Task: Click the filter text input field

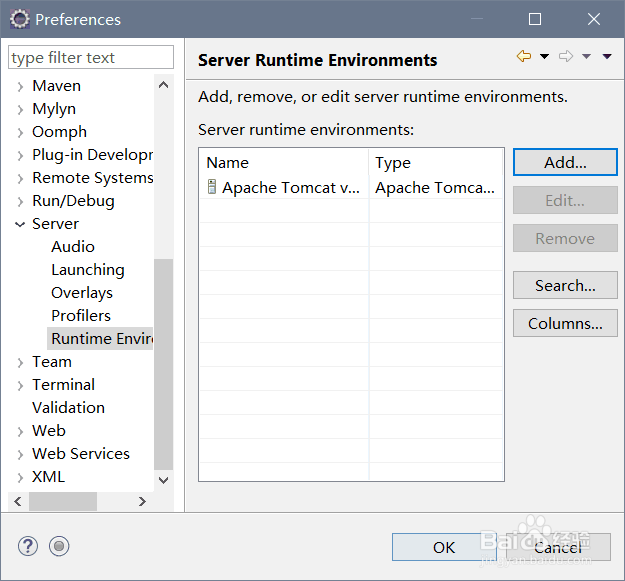Action: pyautogui.click(x=91, y=58)
